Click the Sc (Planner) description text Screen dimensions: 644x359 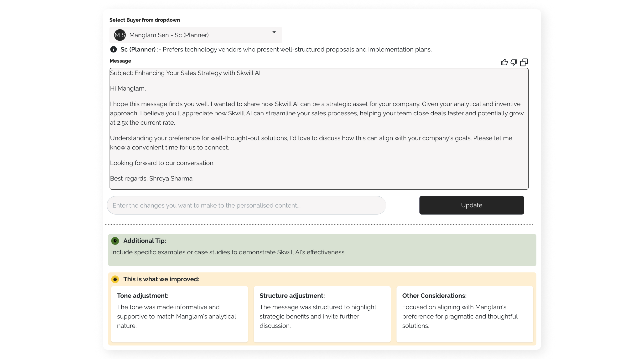297,50
